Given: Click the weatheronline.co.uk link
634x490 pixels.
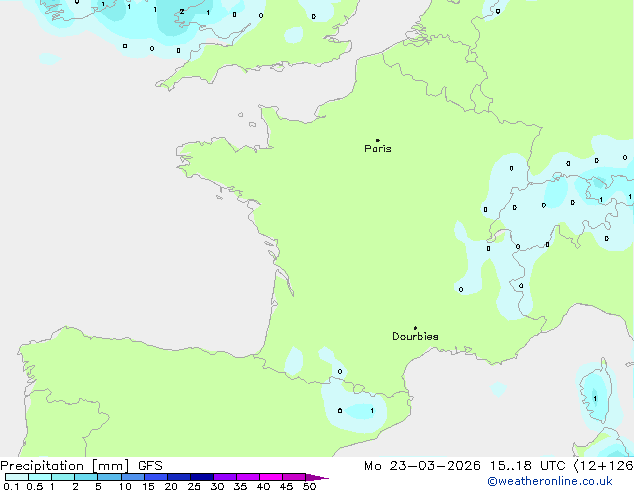Looking at the screenshot, I should click(550, 481).
